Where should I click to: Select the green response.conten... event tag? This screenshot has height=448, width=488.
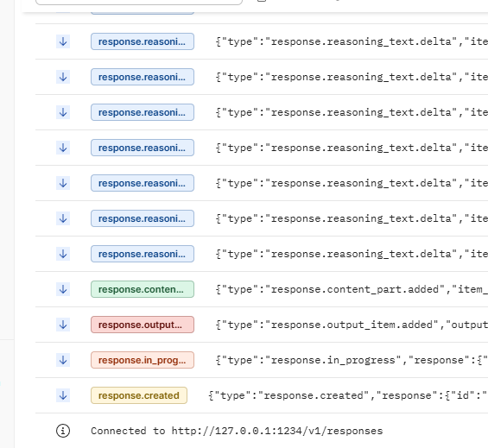pyautogui.click(x=143, y=289)
